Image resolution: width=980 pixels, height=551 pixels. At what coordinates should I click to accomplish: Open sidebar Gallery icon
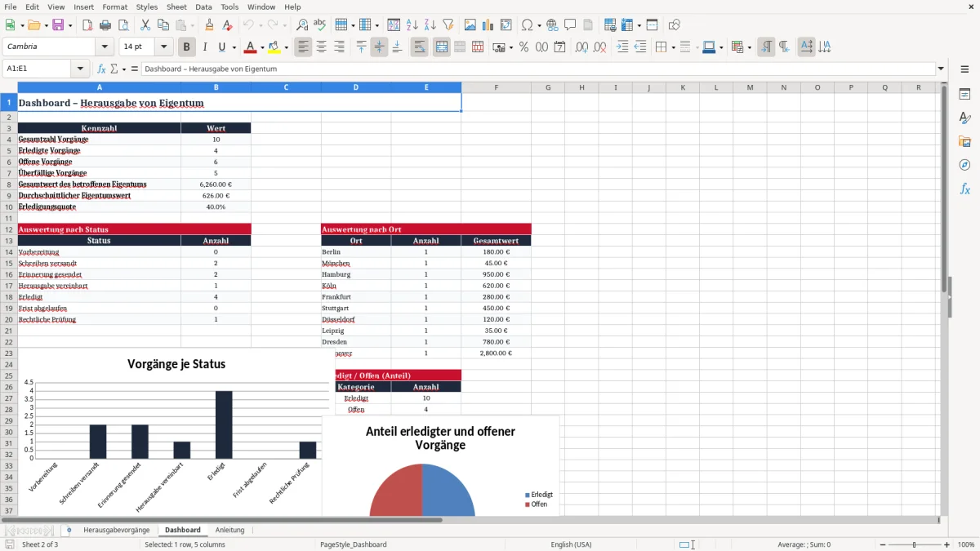(x=964, y=141)
